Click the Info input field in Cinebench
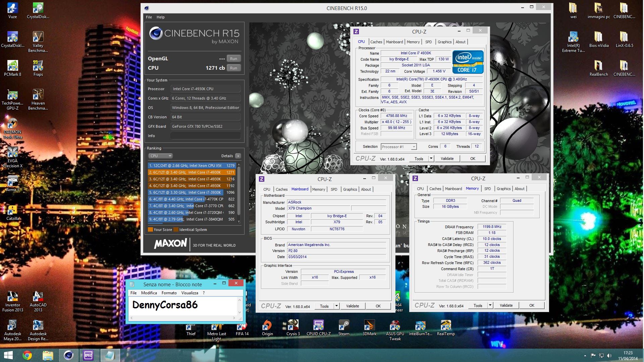644x362 pixels. point(205,136)
